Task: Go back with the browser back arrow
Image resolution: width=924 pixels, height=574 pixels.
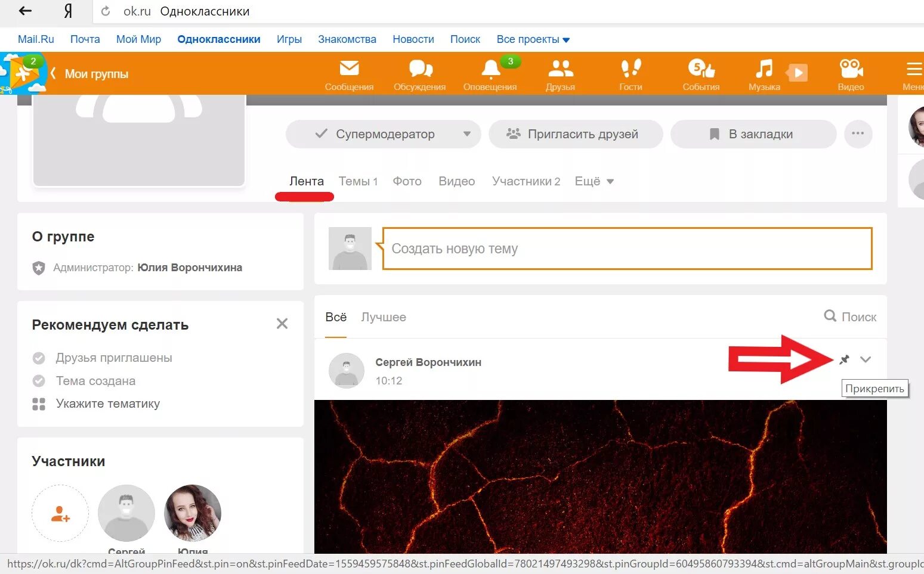Action: (26, 11)
